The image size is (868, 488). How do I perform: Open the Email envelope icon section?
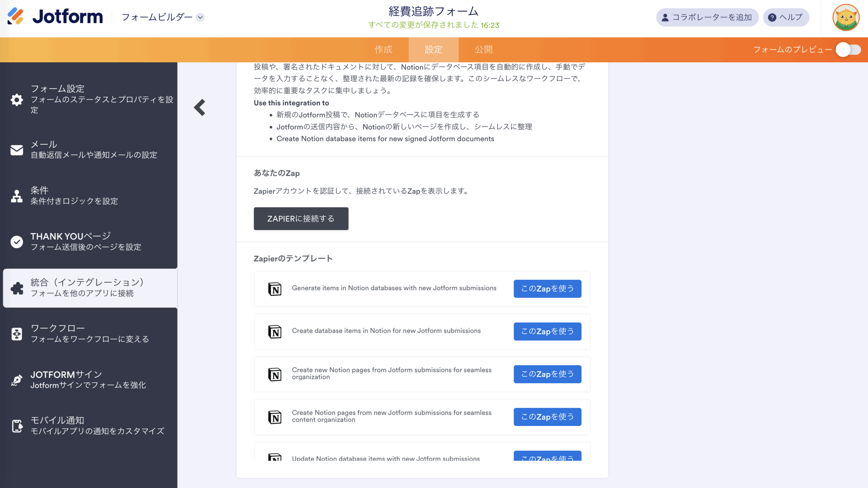tap(17, 150)
